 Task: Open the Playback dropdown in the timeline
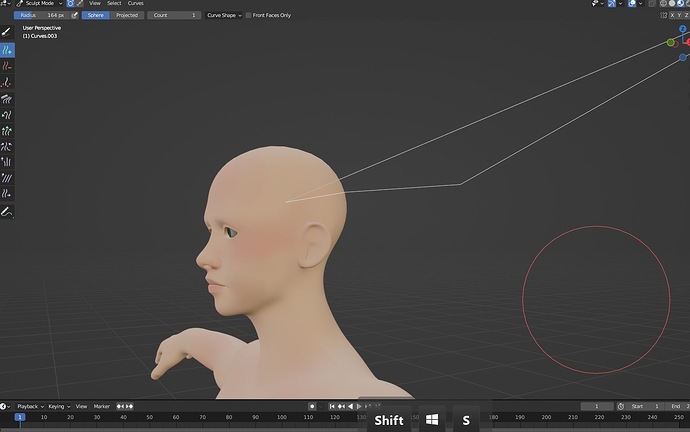30,406
